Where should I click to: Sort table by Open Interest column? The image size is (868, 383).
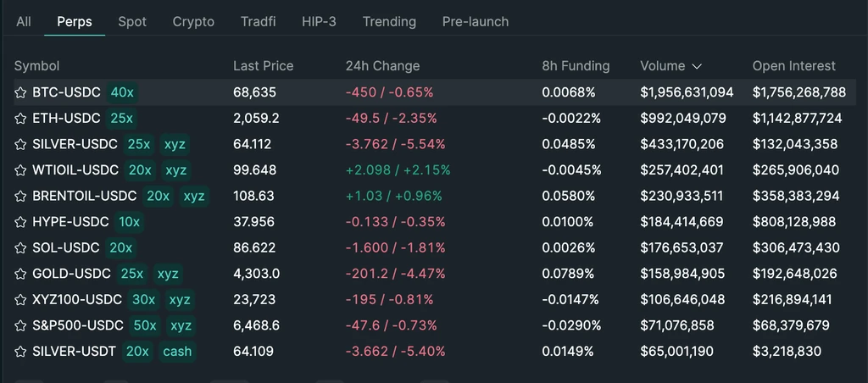click(x=793, y=66)
